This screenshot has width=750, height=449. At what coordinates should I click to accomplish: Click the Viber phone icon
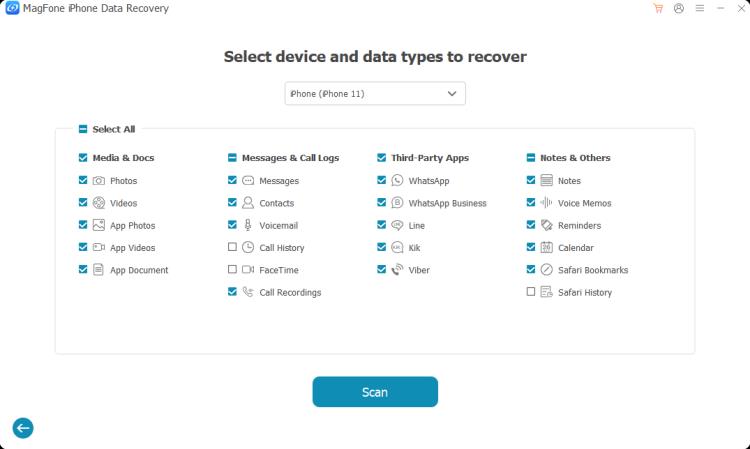(x=397, y=270)
